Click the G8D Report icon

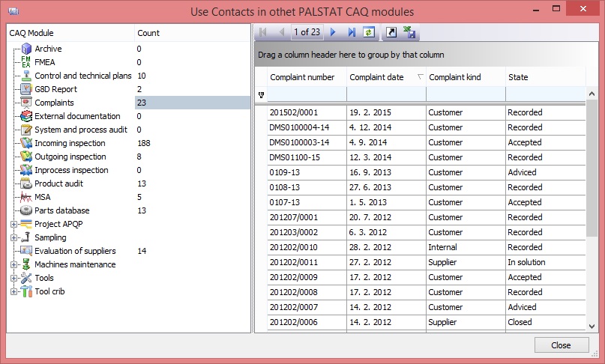coord(26,89)
